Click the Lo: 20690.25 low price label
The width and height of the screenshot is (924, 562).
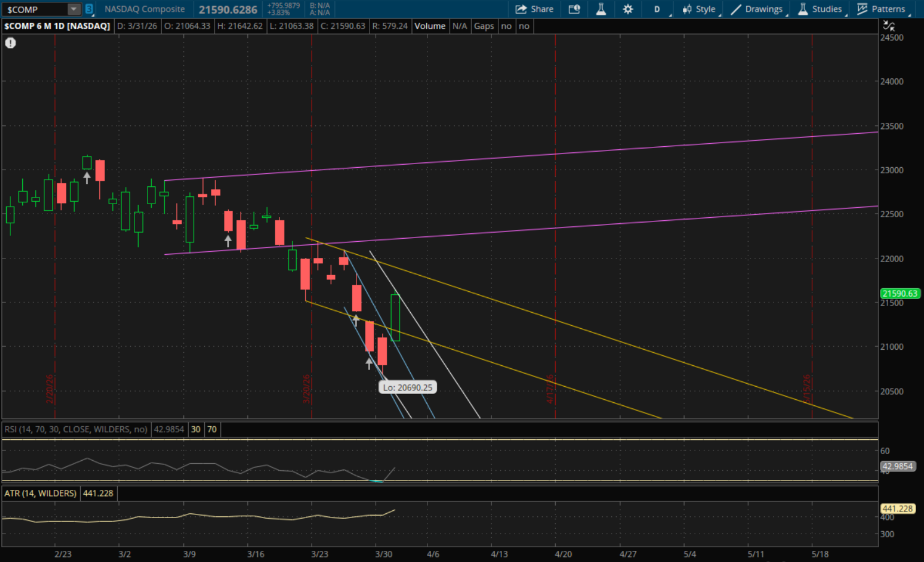pyautogui.click(x=407, y=387)
